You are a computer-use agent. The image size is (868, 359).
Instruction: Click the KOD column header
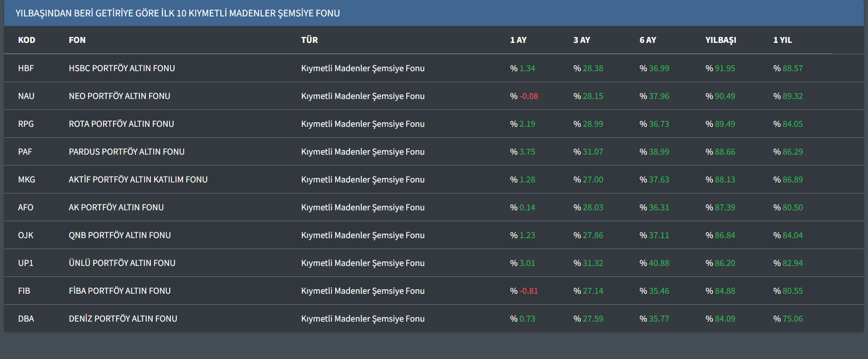[26, 40]
